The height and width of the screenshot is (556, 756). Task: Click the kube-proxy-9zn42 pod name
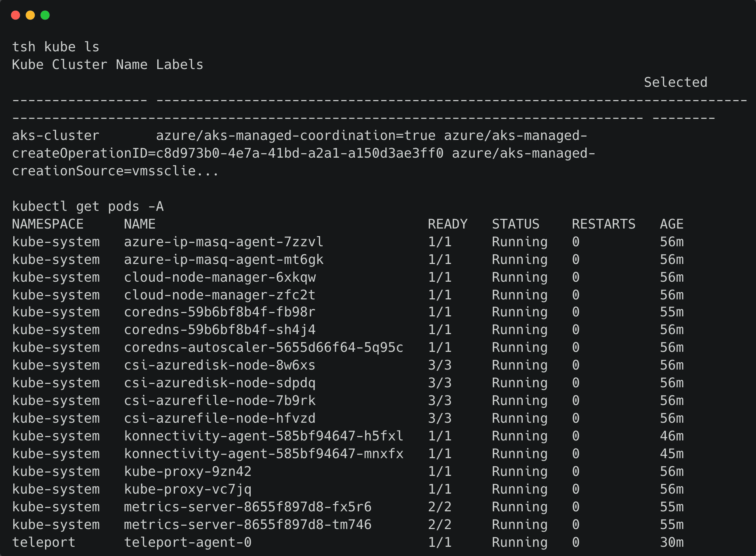(188, 471)
